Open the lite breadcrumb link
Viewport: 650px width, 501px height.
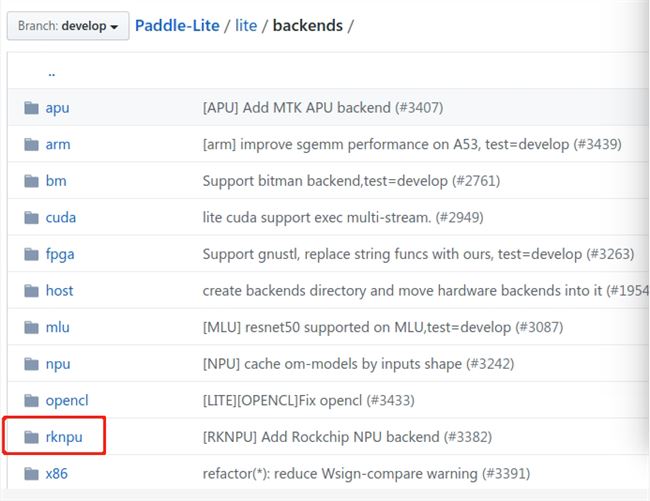point(246,26)
